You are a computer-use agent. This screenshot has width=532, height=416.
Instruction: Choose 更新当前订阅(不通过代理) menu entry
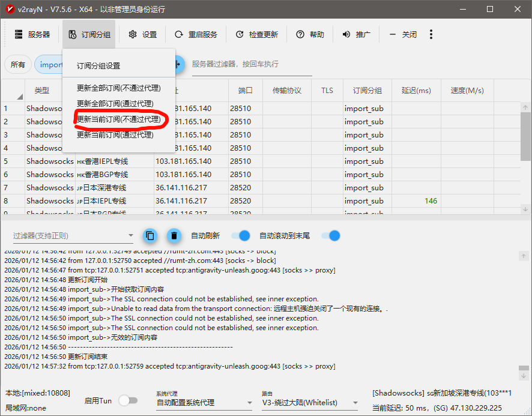[x=119, y=119]
